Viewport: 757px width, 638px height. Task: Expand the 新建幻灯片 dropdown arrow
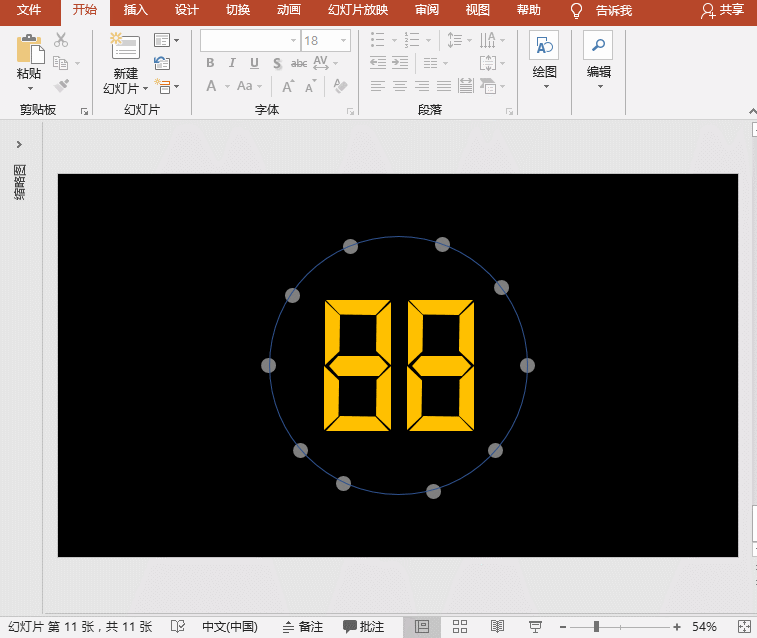pyautogui.click(x=145, y=88)
